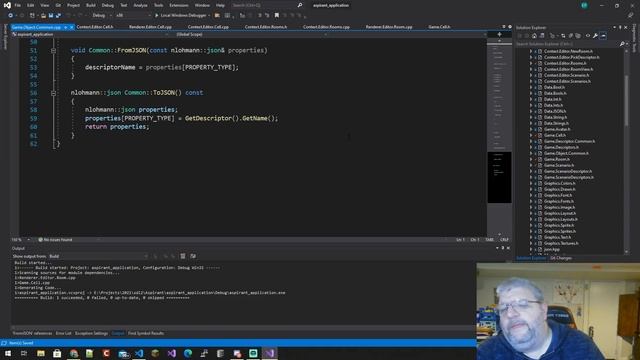
Task: Open the solution platform x86 dropdown
Action: (132, 15)
